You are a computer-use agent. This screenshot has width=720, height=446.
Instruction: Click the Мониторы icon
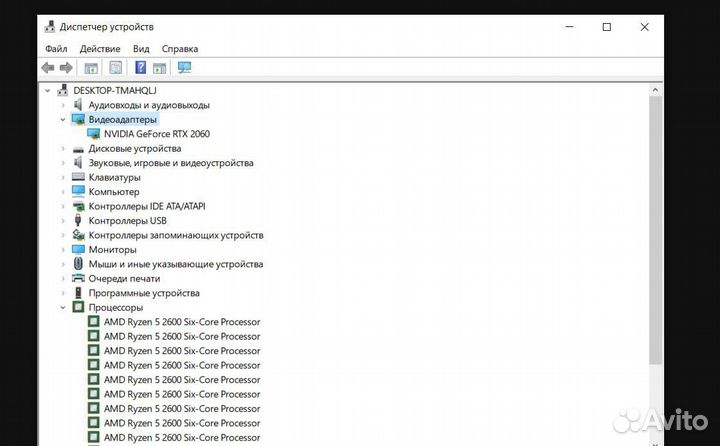(x=79, y=249)
